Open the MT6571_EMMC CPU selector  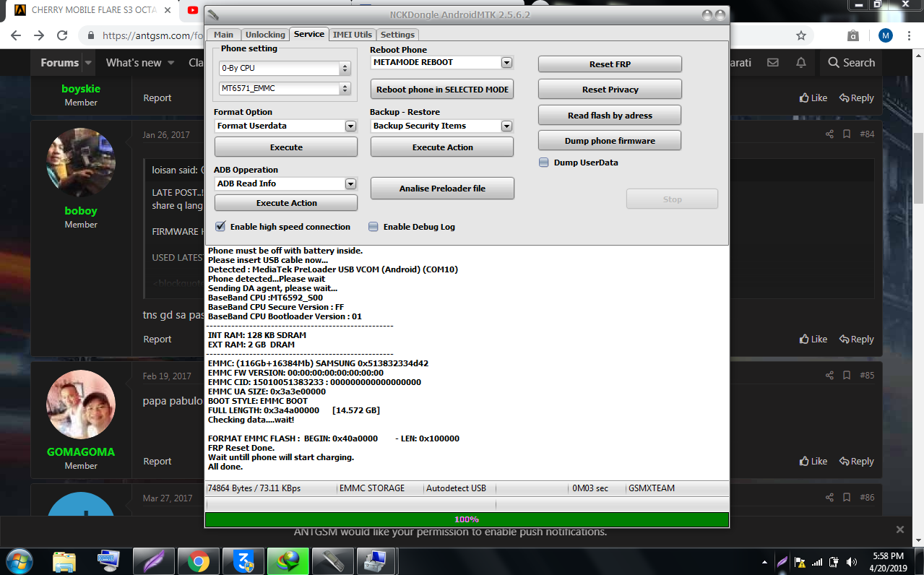tap(285, 88)
